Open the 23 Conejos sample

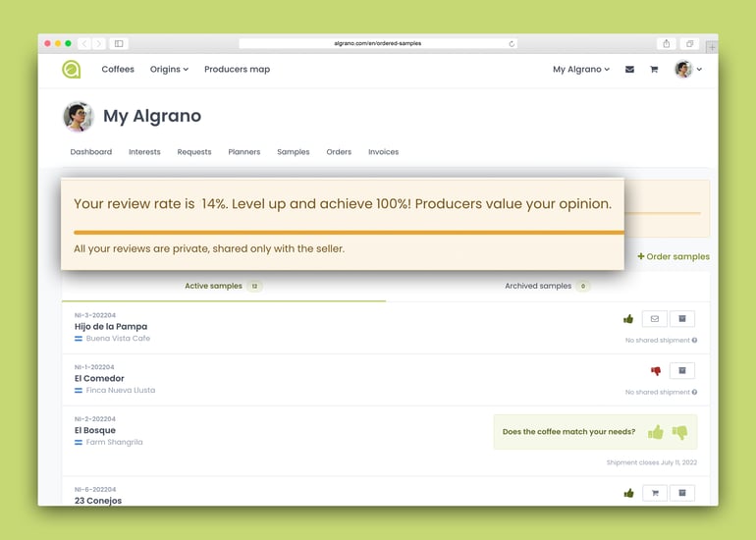(98, 501)
